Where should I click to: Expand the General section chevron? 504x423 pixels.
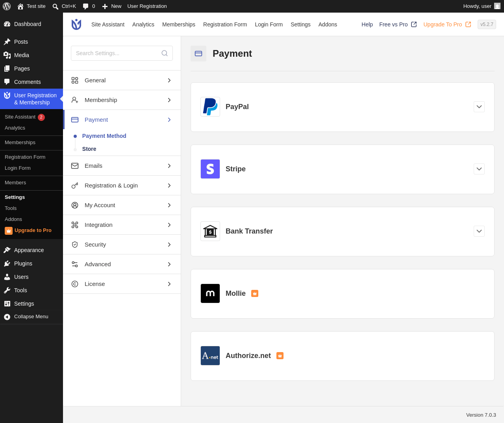[169, 80]
